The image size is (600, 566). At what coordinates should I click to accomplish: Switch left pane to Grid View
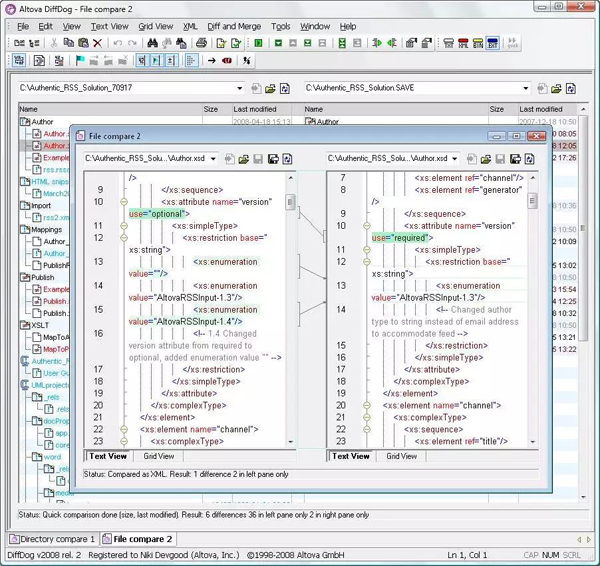click(158, 456)
